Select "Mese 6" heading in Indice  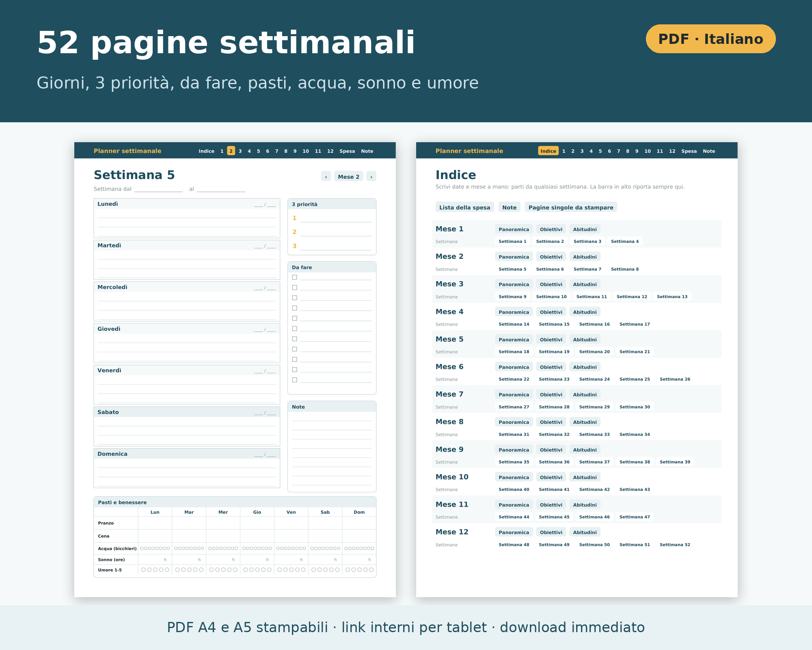point(449,366)
